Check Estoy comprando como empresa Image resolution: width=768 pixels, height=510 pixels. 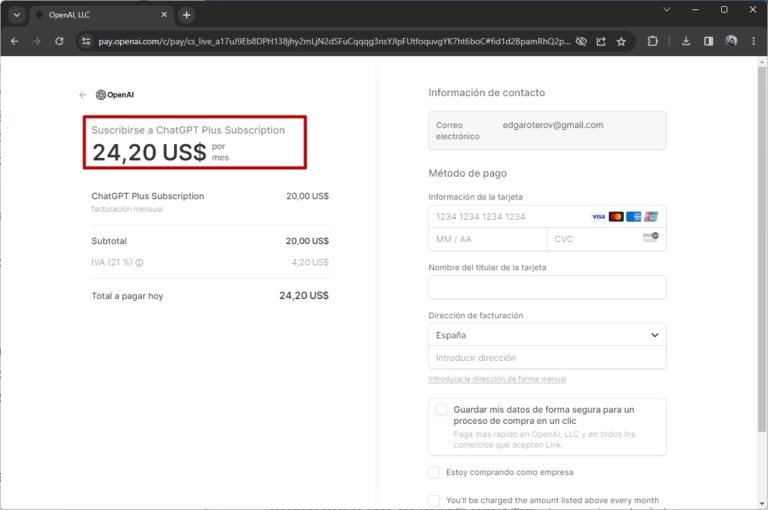pyautogui.click(x=434, y=472)
